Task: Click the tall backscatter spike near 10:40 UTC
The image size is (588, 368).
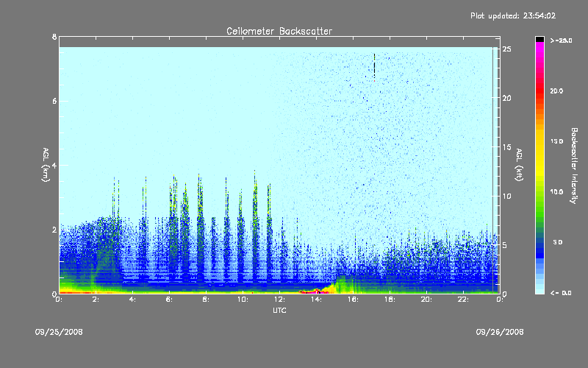Action: point(255,225)
